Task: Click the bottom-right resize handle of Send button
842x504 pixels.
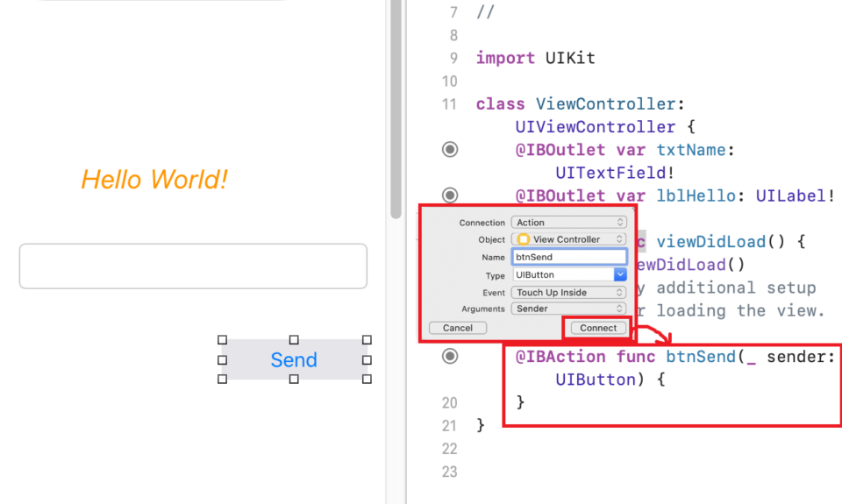Action: pos(367,379)
